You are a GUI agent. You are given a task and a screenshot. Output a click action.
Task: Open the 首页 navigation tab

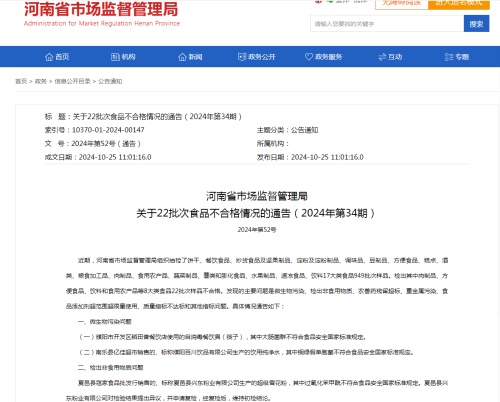tap(57, 57)
